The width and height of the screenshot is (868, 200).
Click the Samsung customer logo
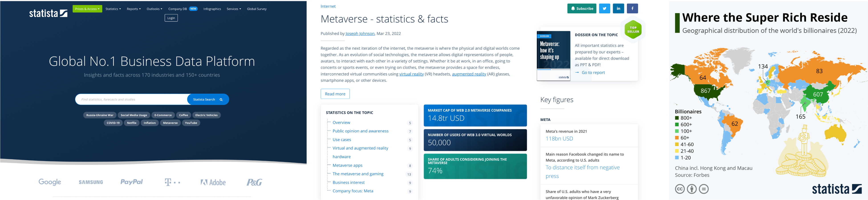(x=91, y=182)
